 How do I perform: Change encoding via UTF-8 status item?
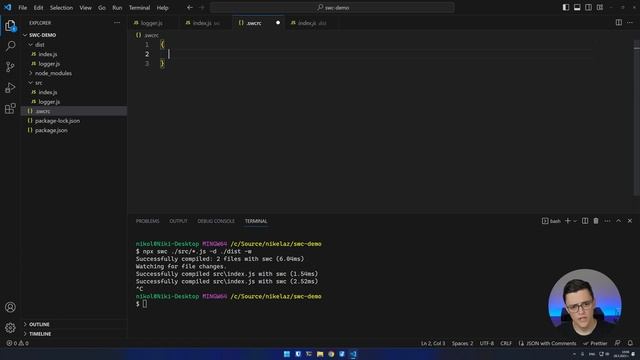487,343
